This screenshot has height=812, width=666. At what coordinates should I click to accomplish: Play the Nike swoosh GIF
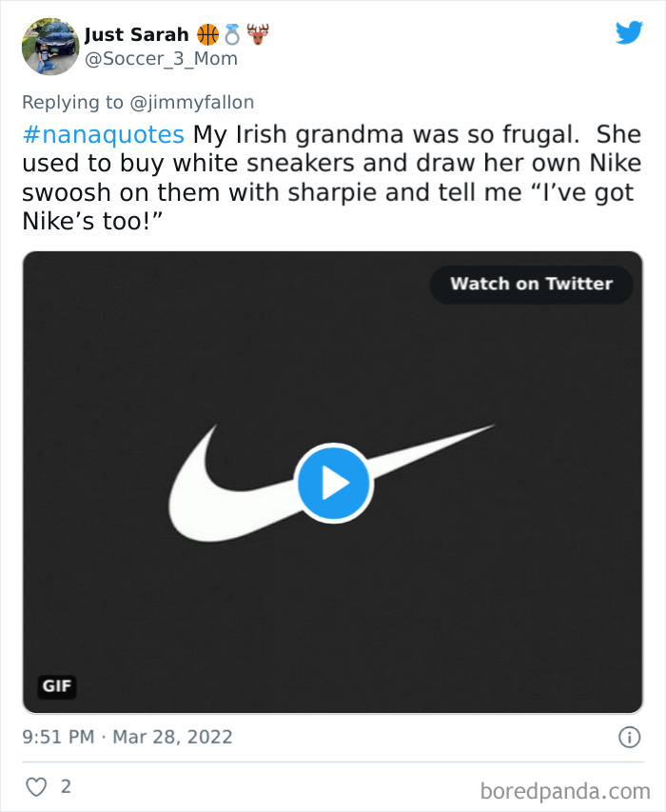[x=333, y=483]
